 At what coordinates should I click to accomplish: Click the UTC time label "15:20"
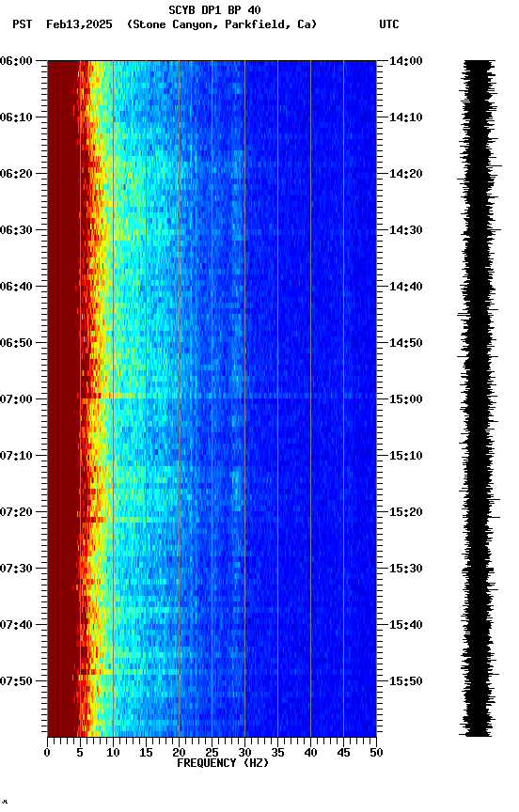tap(406, 512)
